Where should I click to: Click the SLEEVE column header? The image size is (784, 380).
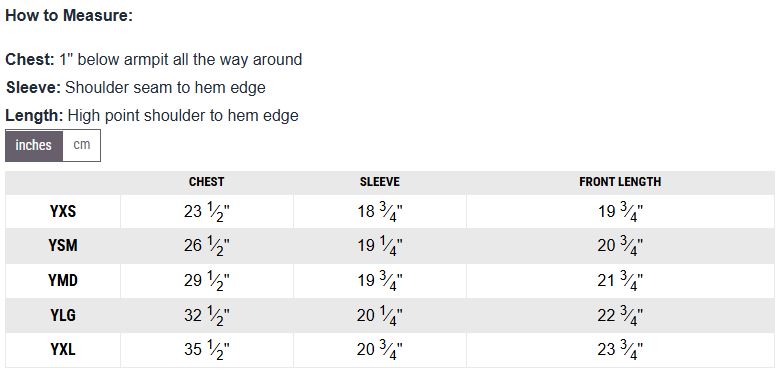pos(380,182)
